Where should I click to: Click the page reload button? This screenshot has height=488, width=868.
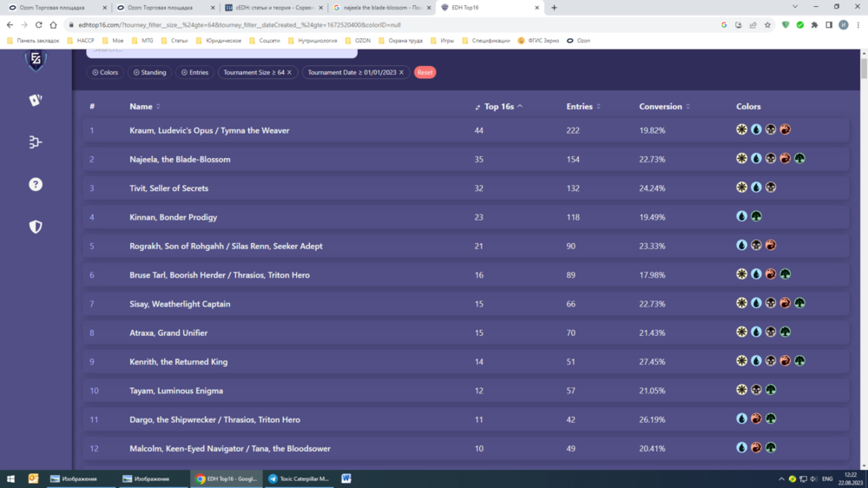click(38, 25)
